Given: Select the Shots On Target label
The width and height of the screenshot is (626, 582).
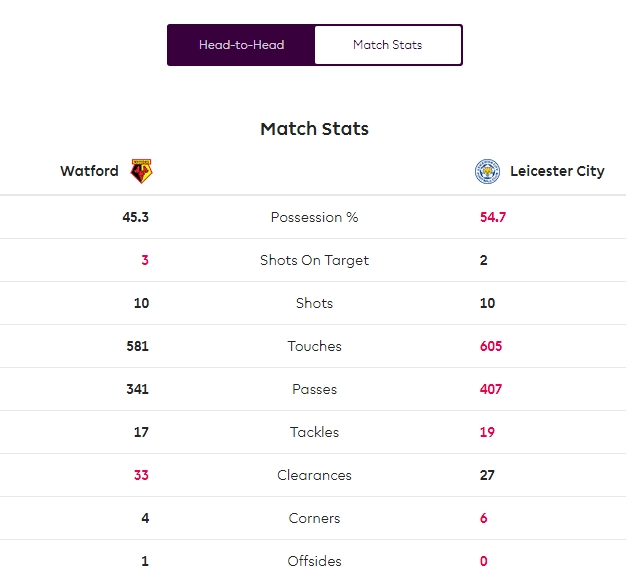Looking at the screenshot, I should pos(314,260).
